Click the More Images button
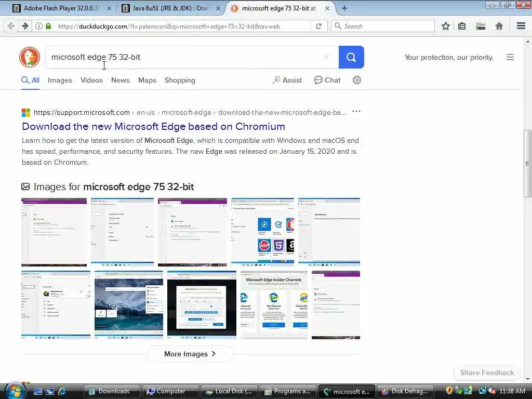The image size is (532, 399). point(190,354)
